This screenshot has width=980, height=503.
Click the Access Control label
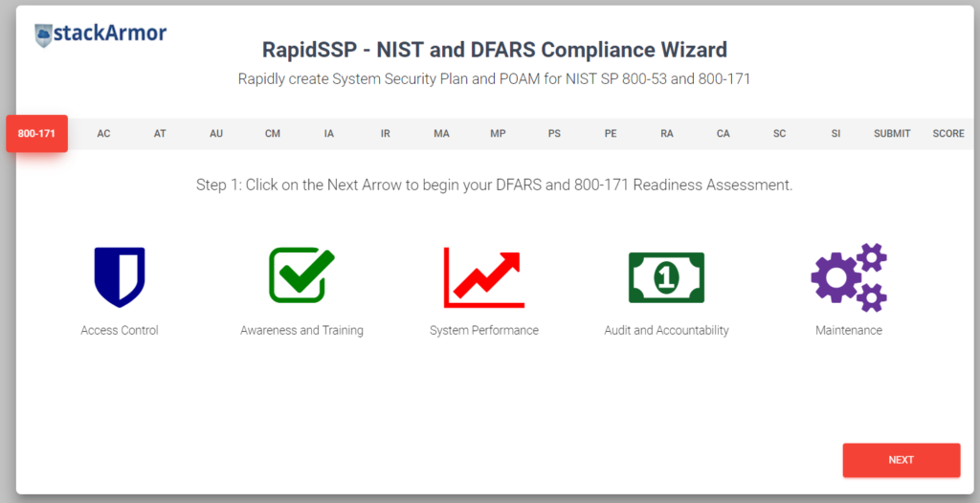120,330
